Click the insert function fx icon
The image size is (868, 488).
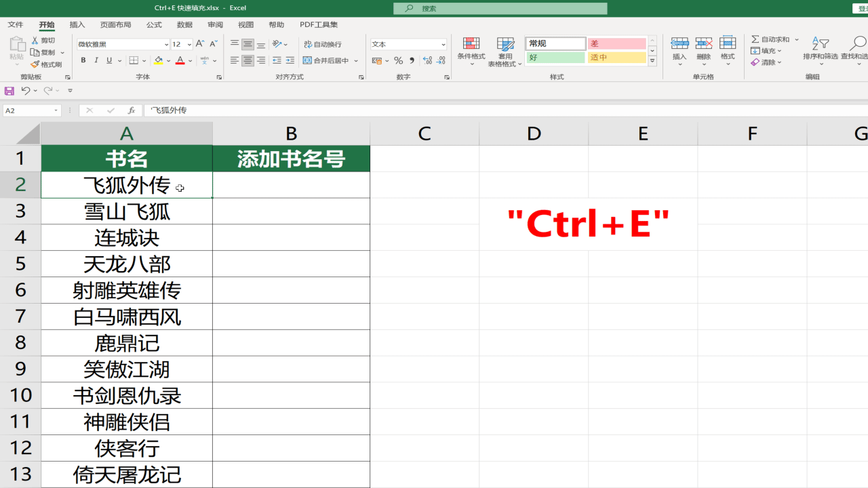pyautogui.click(x=132, y=110)
